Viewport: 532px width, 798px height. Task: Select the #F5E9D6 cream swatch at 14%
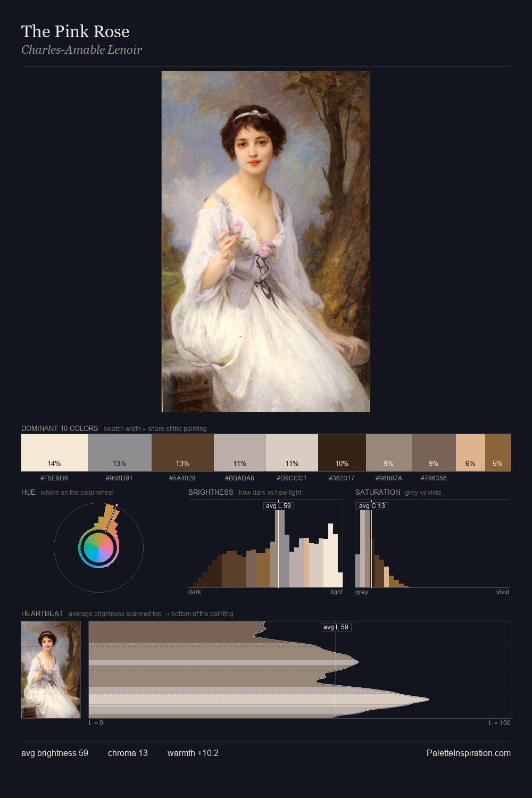coord(54,453)
